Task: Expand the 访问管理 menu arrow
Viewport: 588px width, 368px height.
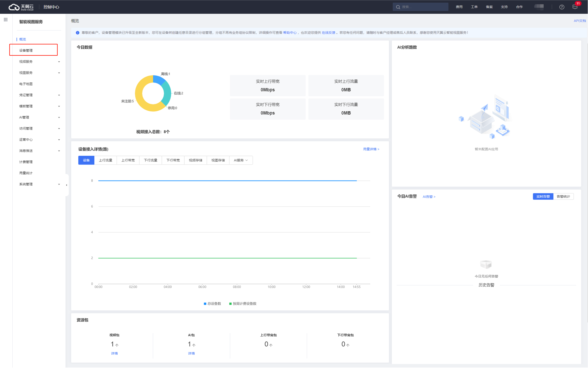Action: tap(59, 129)
